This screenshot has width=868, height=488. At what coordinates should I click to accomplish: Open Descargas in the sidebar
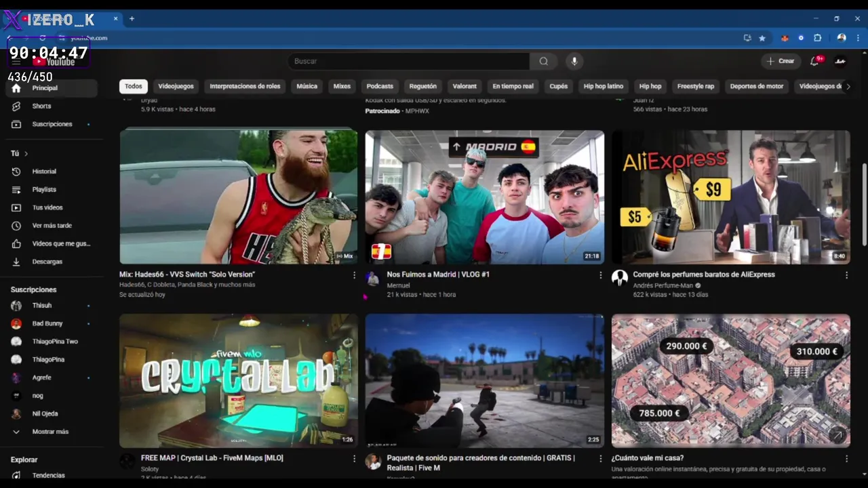[x=49, y=262]
